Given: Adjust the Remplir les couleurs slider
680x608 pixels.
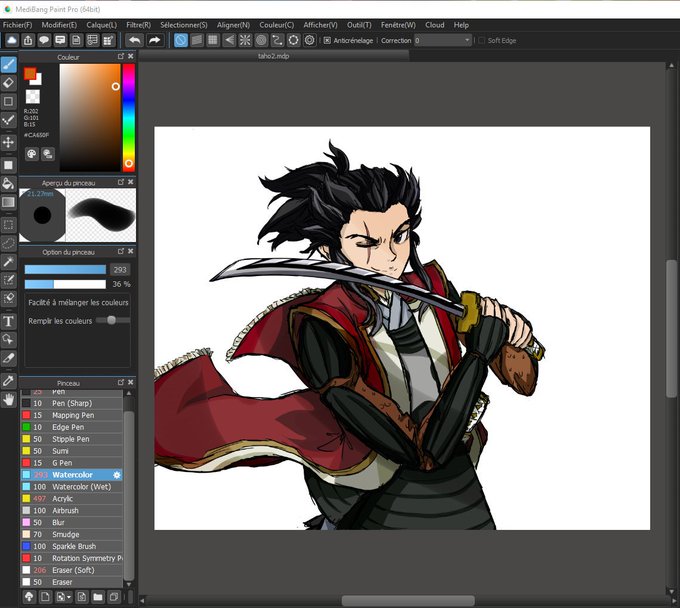Looking at the screenshot, I should (x=113, y=320).
